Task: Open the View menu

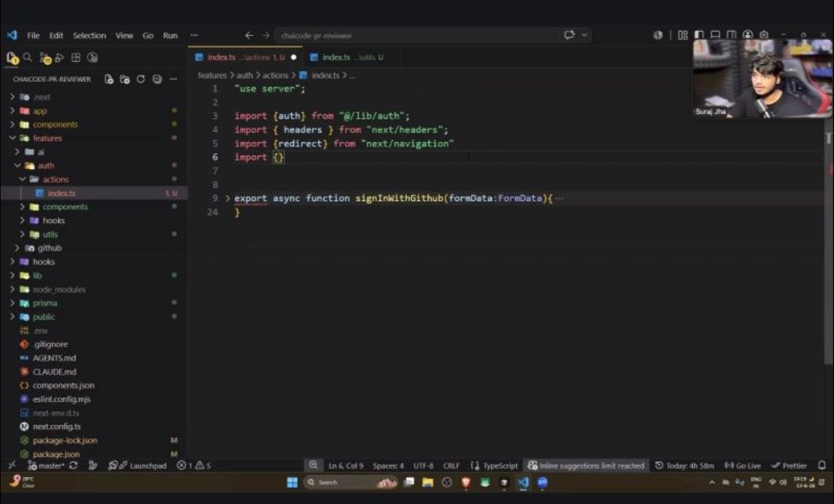Action: click(124, 36)
